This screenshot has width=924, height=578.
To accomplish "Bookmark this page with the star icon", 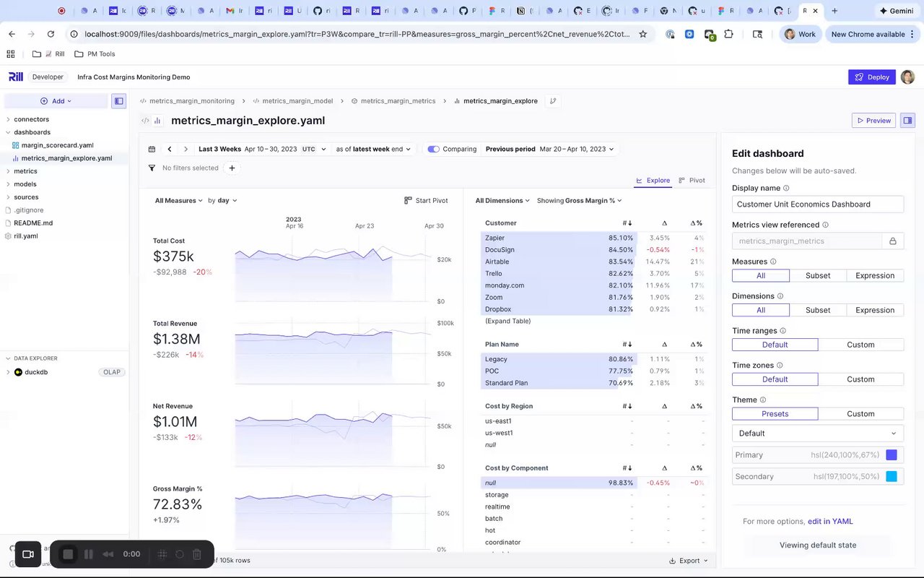I will coord(642,34).
